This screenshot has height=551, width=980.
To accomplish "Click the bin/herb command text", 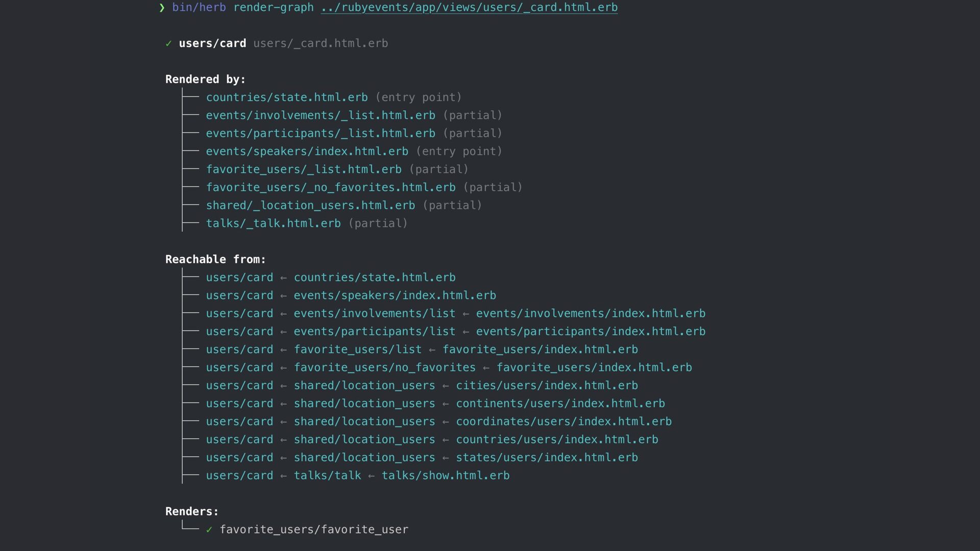I will pos(199,8).
